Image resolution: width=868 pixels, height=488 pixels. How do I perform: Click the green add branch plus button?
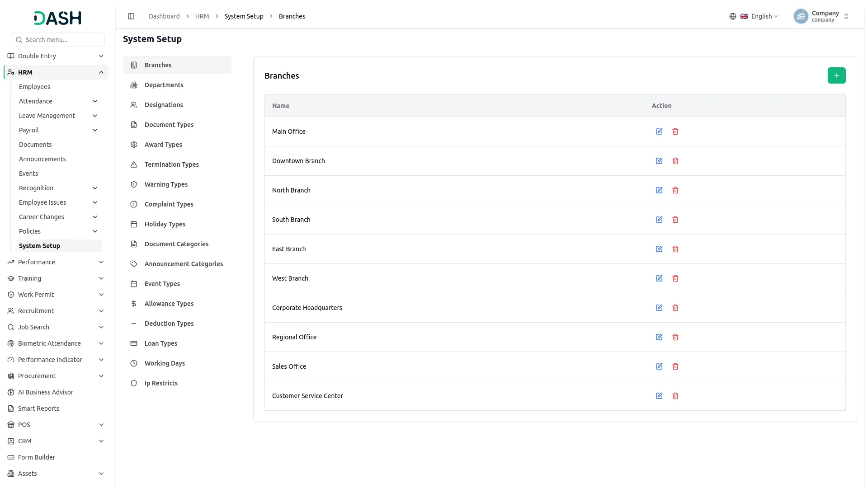(836, 75)
